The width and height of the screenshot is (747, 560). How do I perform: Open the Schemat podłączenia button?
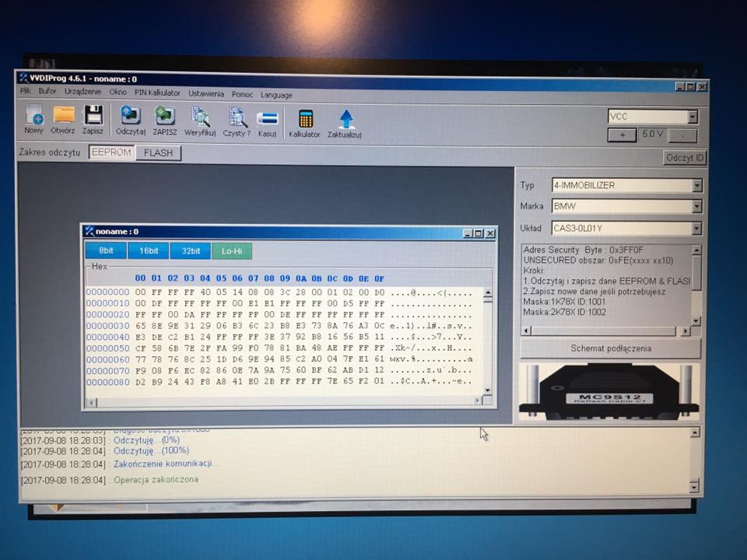point(611,348)
